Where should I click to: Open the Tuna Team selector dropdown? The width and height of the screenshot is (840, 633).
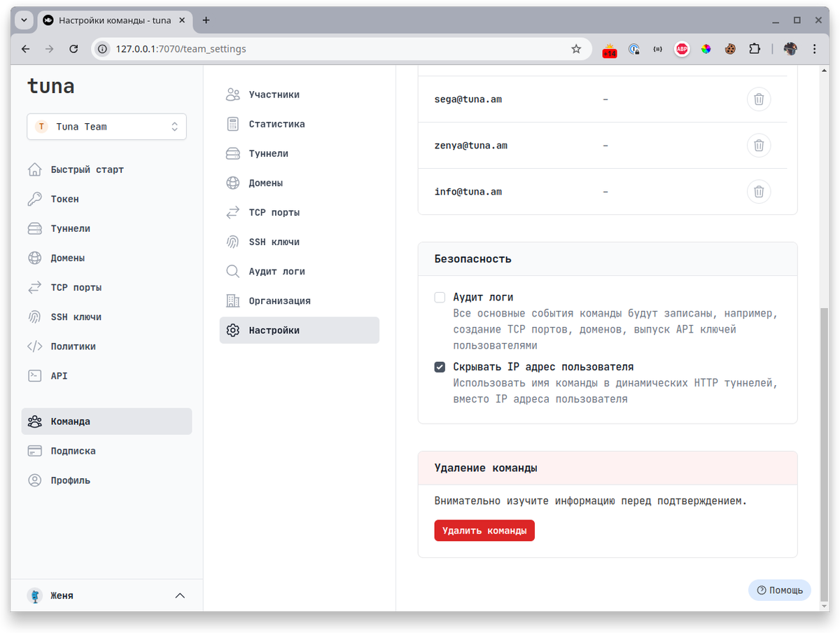[106, 127]
